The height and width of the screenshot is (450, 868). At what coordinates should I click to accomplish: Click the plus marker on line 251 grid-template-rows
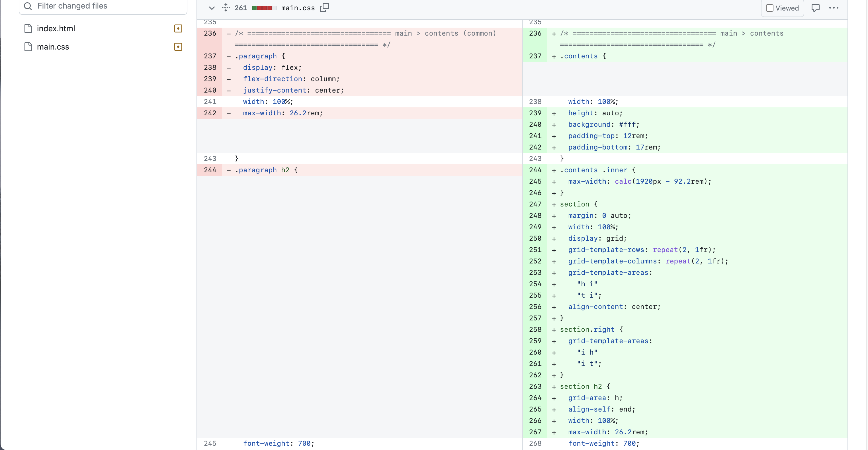click(x=554, y=250)
